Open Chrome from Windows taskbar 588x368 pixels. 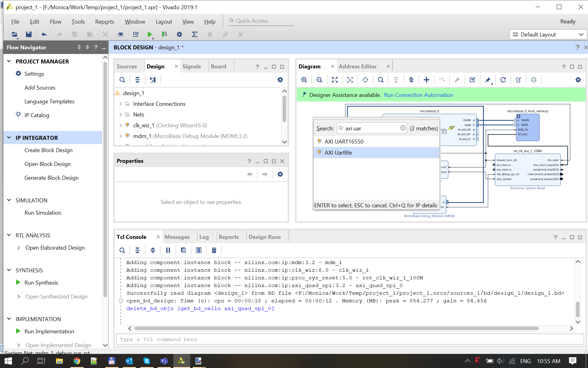click(x=77, y=361)
